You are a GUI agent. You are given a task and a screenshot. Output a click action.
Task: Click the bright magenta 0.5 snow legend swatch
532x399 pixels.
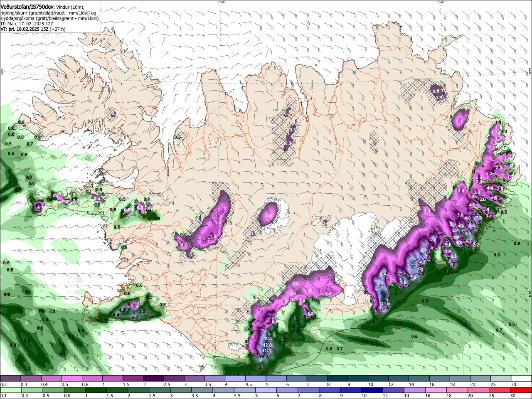click(x=71, y=379)
